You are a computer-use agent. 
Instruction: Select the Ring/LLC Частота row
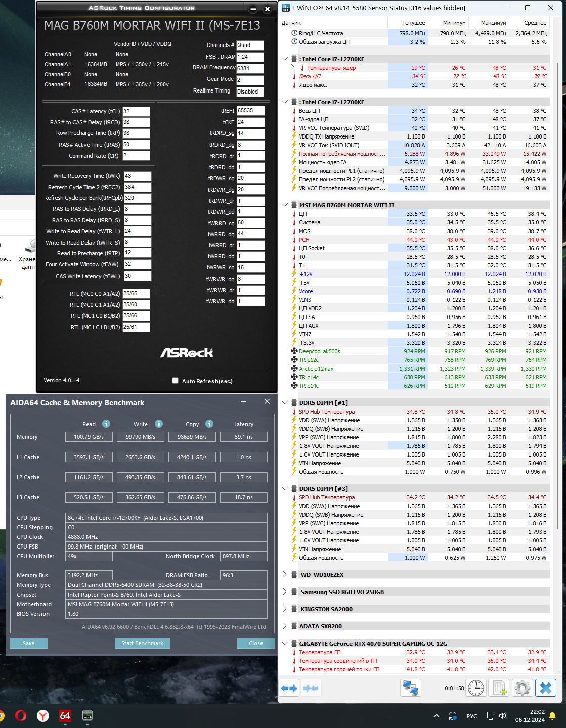click(420, 33)
